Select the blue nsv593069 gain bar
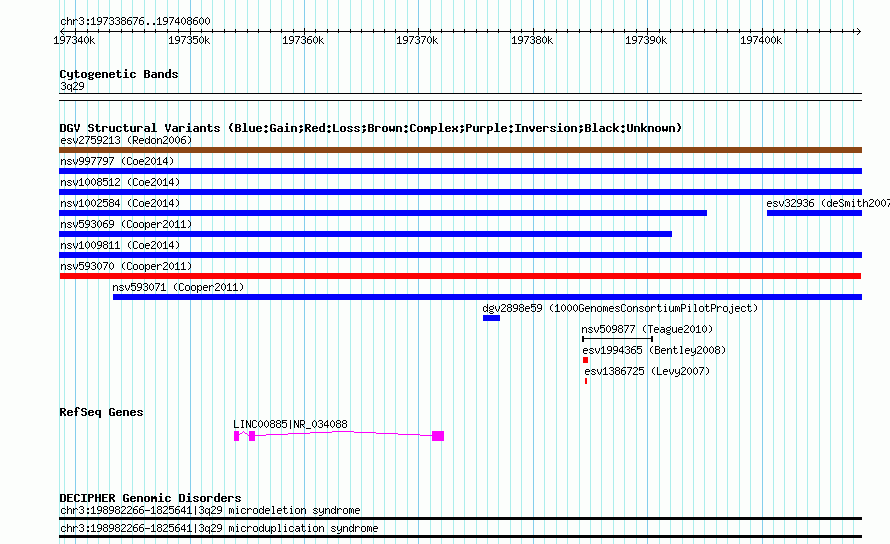 pos(366,234)
